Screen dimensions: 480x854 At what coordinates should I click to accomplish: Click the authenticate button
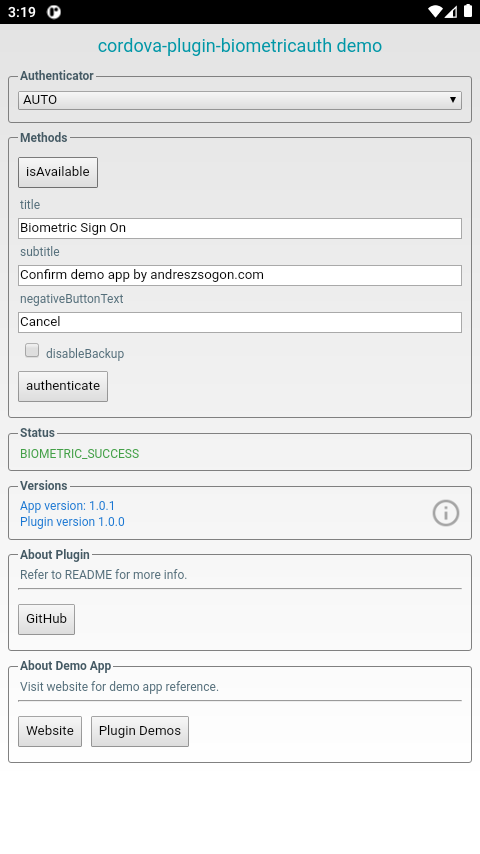pos(63,386)
